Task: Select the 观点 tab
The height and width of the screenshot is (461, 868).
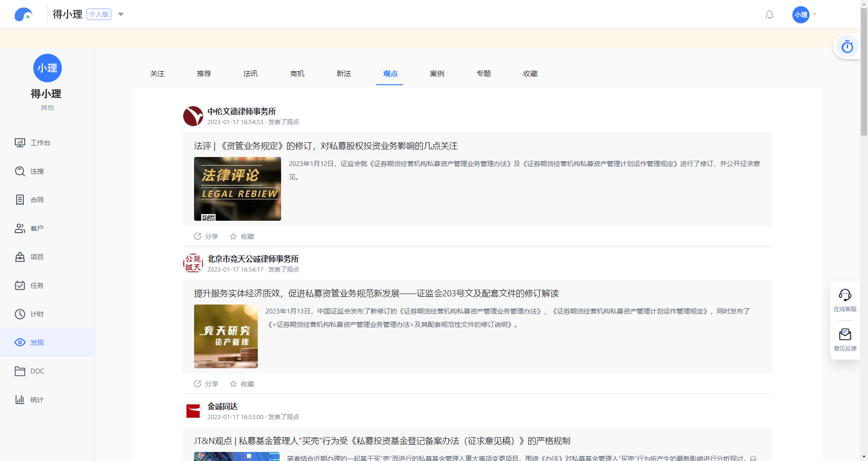Action: 390,74
